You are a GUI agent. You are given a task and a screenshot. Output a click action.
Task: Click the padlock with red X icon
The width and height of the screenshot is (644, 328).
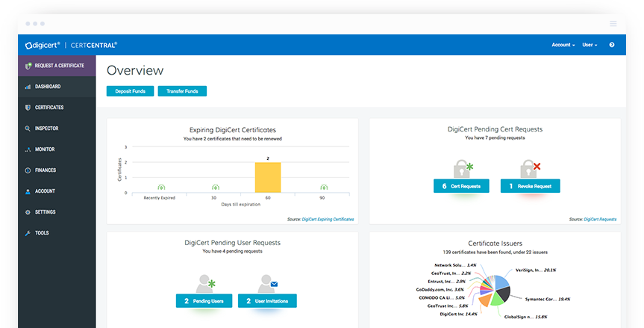pos(531,169)
